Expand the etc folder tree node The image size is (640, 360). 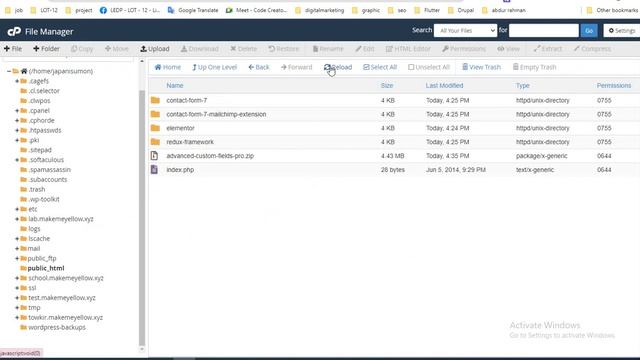click(x=17, y=209)
